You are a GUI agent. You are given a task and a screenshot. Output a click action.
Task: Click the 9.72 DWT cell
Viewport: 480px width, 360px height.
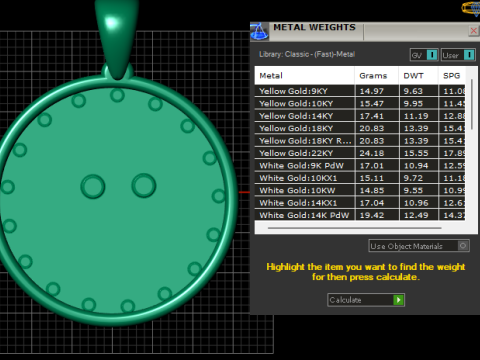[x=419, y=178]
